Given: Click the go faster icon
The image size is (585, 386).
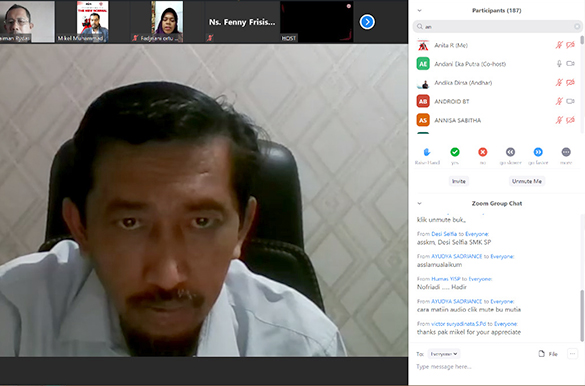Looking at the screenshot, I should pyautogui.click(x=538, y=152).
